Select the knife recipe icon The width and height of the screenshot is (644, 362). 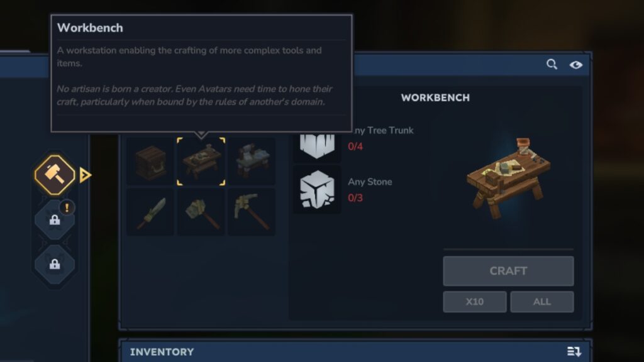tap(150, 212)
